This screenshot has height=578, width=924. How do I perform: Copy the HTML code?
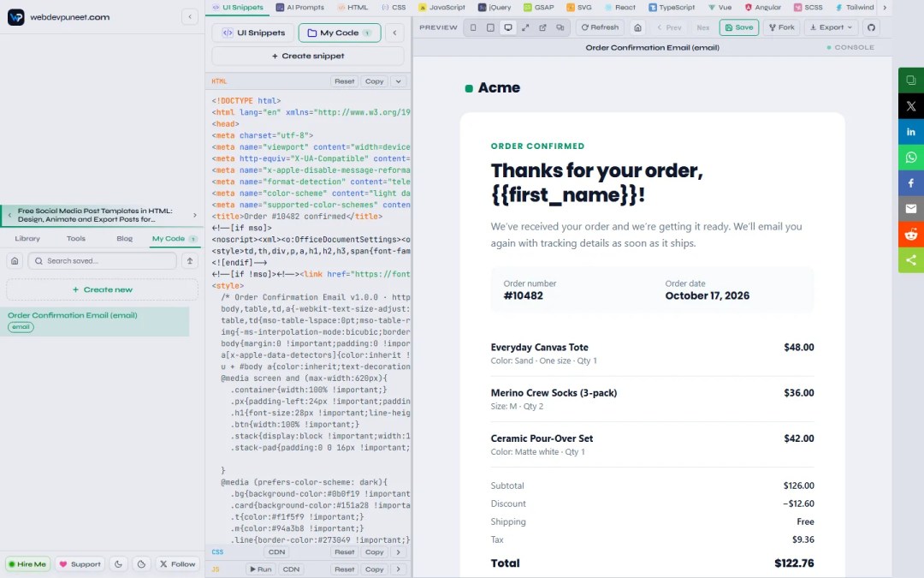[x=374, y=81]
